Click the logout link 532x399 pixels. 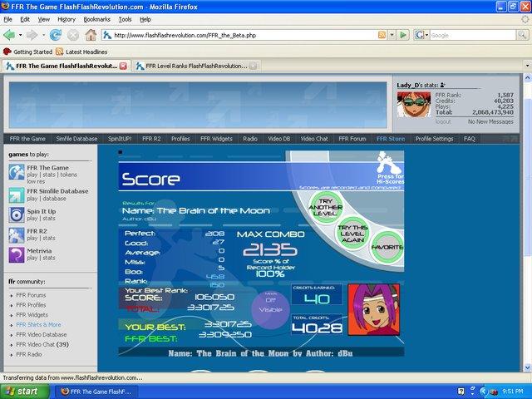pyautogui.click(x=443, y=121)
